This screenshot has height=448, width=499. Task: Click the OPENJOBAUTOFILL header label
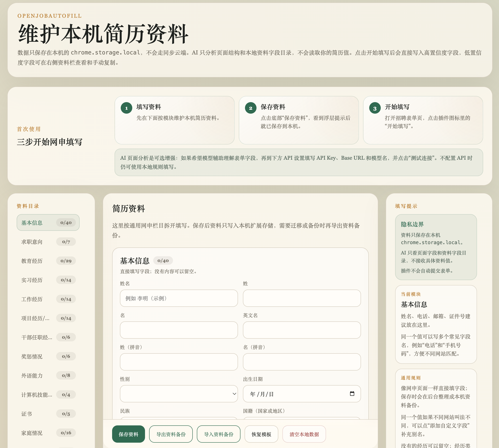point(50,16)
